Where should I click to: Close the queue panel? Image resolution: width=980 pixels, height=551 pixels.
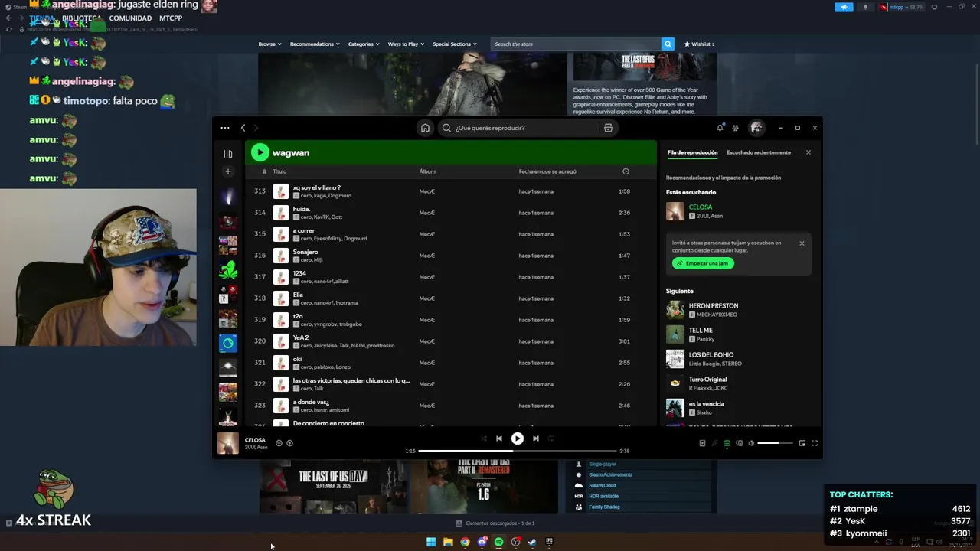pyautogui.click(x=808, y=152)
